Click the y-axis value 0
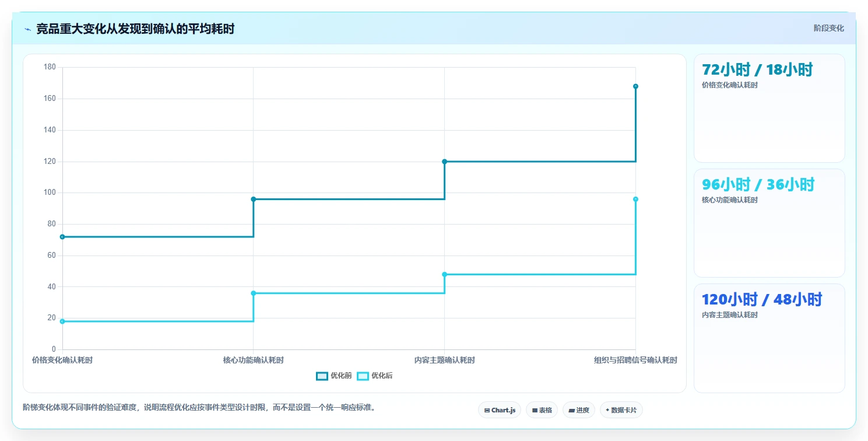Viewport: 868px width, 441px height. pyautogui.click(x=54, y=349)
